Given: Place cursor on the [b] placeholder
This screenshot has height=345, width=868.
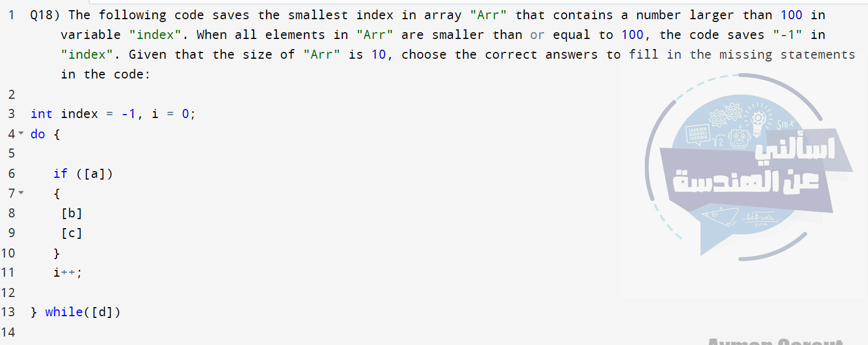Looking at the screenshot, I should click(72, 213).
